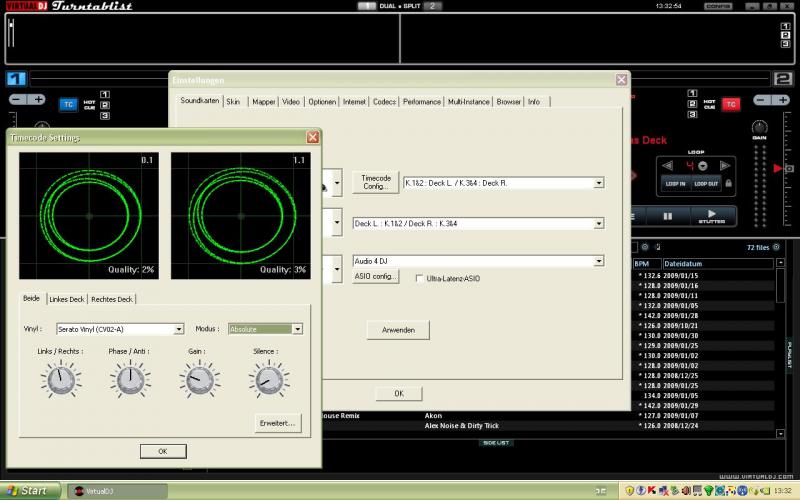This screenshot has height=500, width=800.
Task: Select the Linkes Deck tab
Action: coord(67,299)
